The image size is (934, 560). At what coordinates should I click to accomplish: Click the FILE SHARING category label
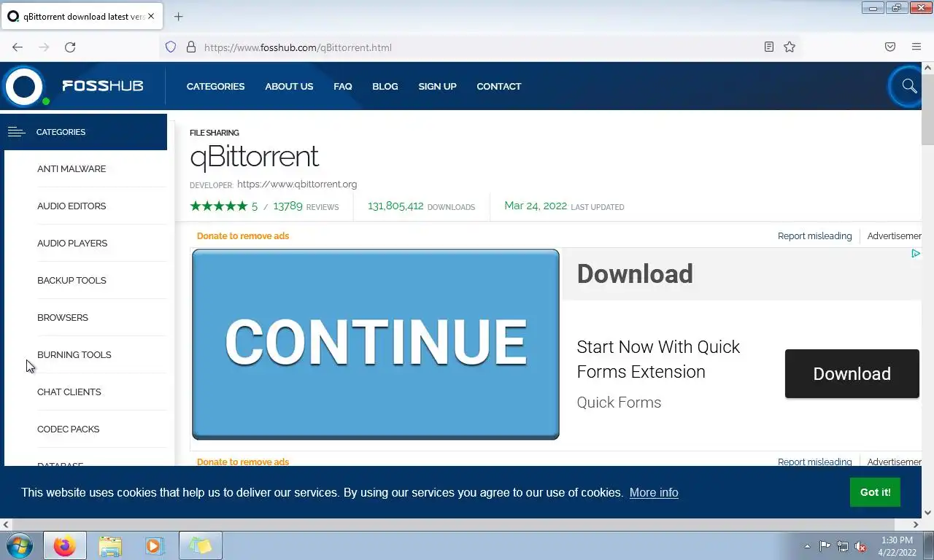click(x=215, y=133)
